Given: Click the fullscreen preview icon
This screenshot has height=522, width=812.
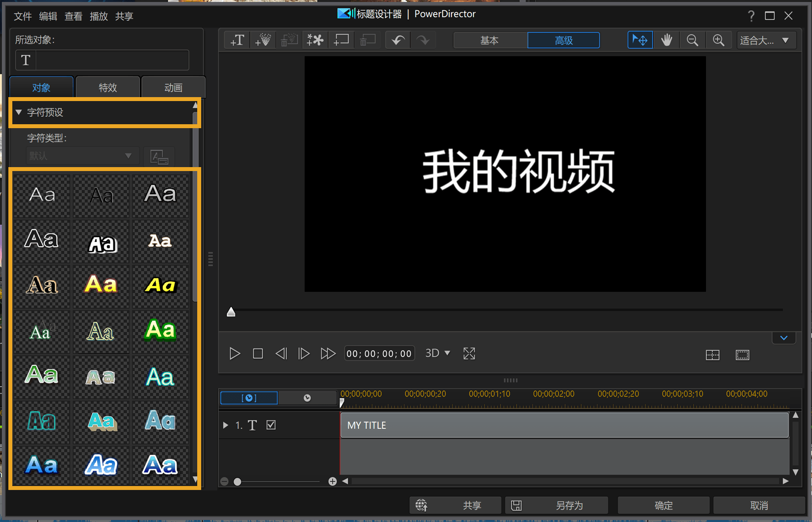Looking at the screenshot, I should (469, 353).
